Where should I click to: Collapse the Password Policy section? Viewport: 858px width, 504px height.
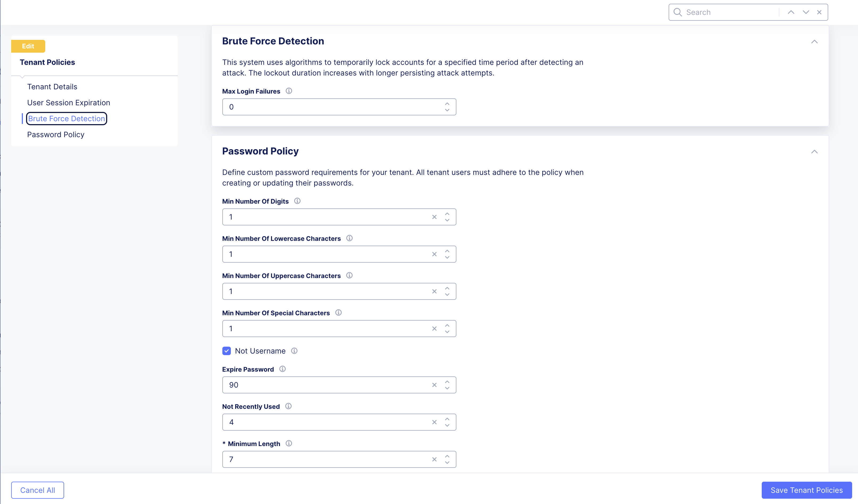click(x=815, y=152)
